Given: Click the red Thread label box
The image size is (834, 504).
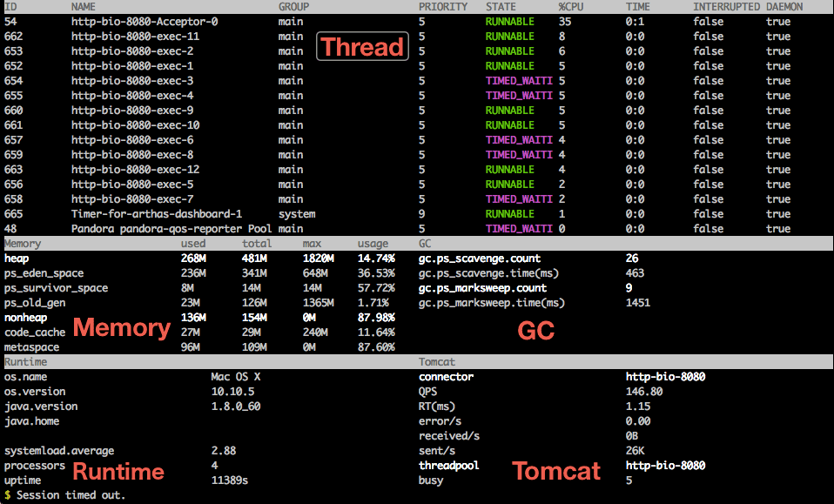Looking at the screenshot, I should coord(363,46).
